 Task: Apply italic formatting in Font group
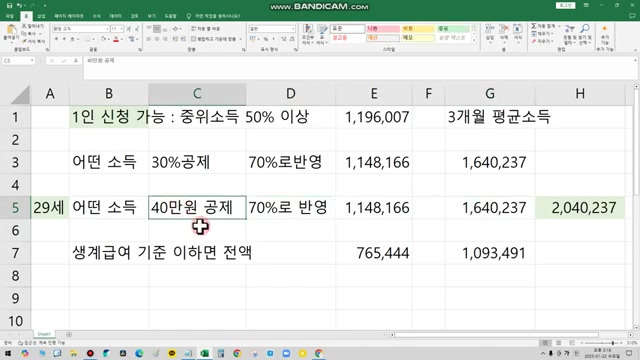pos(64,39)
